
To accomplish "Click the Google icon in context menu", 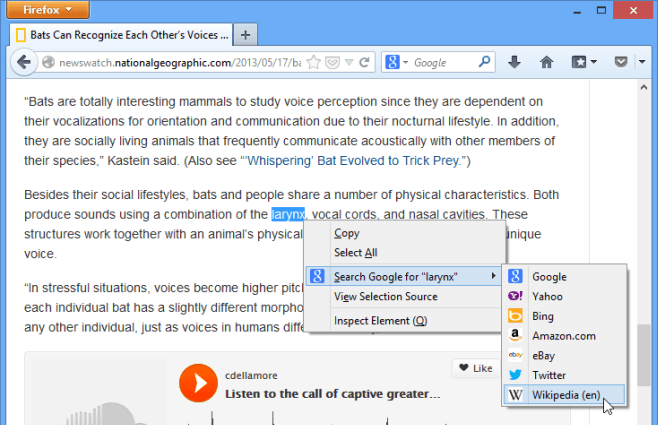I will [317, 276].
